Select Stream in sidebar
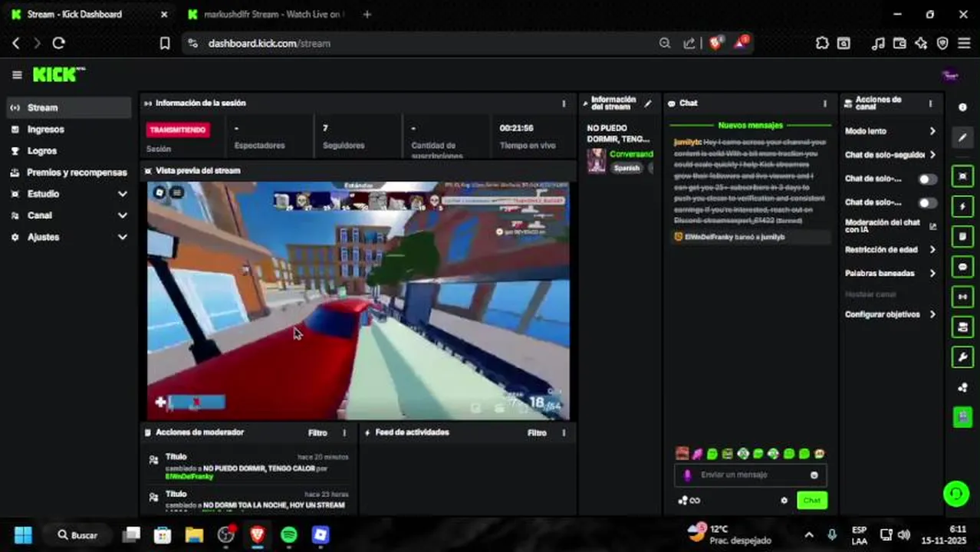This screenshot has height=552, width=980. pos(68,107)
